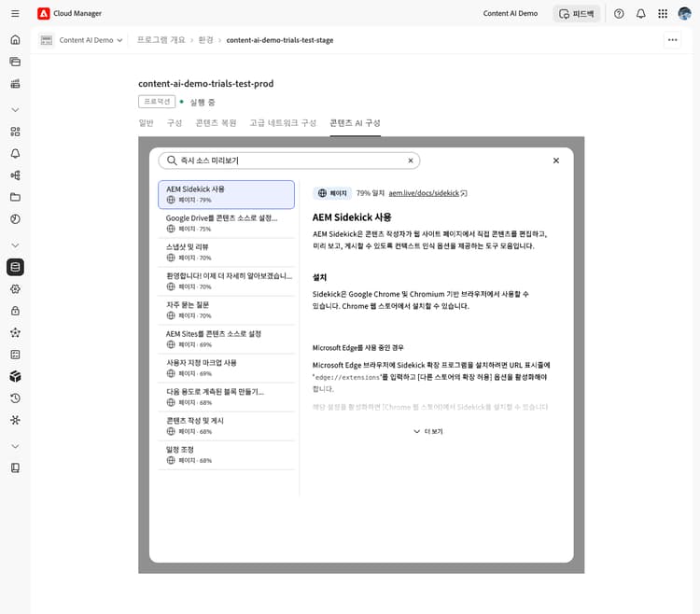Select the 환영합니다! result

tap(226, 281)
